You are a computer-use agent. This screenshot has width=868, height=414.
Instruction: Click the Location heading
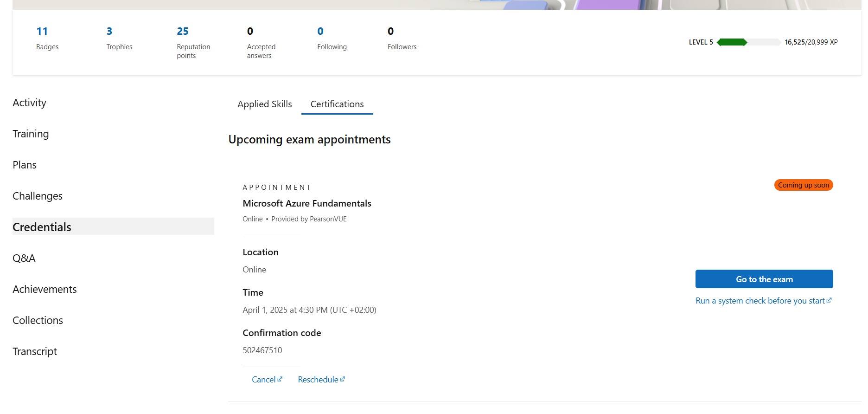click(x=261, y=252)
